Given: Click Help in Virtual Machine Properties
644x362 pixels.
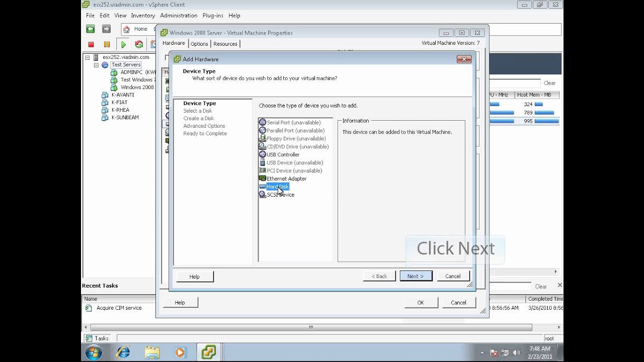Looking at the screenshot, I should [180, 302].
